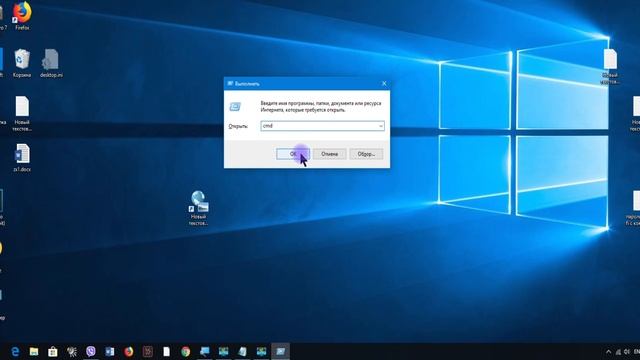Click the Run program icon inside the dialog

point(235,107)
